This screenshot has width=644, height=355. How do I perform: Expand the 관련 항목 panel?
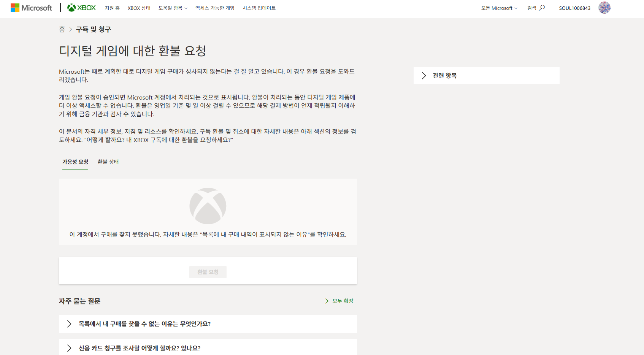[486, 76]
